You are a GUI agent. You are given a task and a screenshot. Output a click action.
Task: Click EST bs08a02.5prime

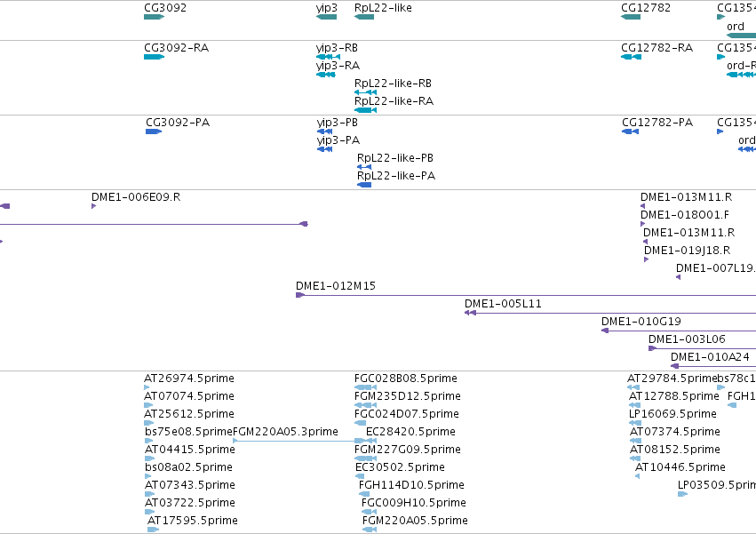click(188, 468)
